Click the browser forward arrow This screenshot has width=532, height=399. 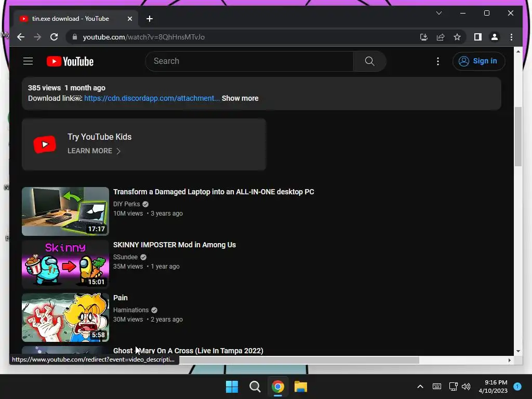coord(37,37)
